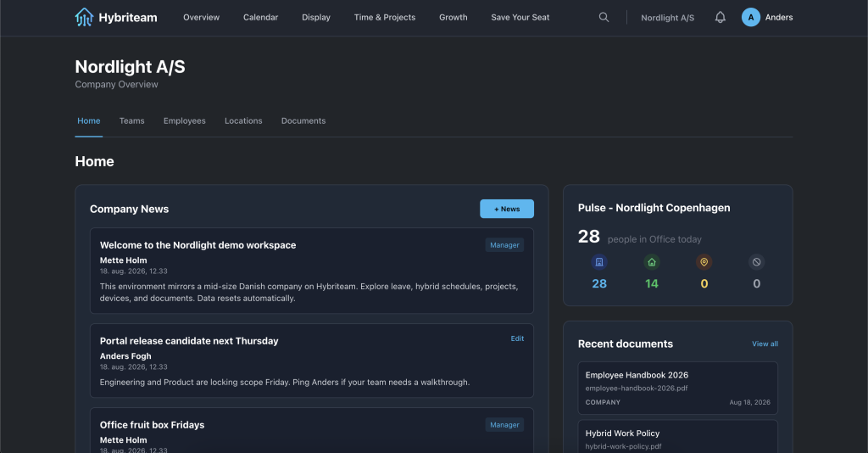868x453 pixels.
Task: Click the Manager tag on Welcome post
Action: coord(505,245)
